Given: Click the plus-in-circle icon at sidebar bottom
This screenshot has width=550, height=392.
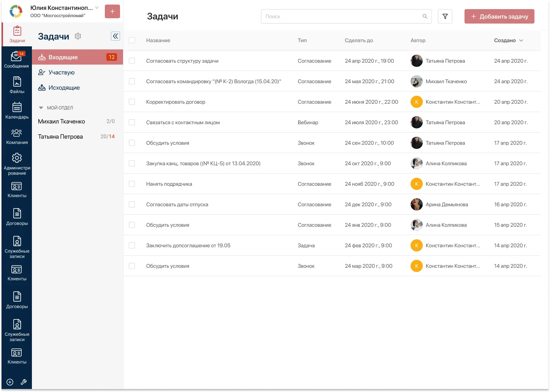Looking at the screenshot, I should coord(10,382).
